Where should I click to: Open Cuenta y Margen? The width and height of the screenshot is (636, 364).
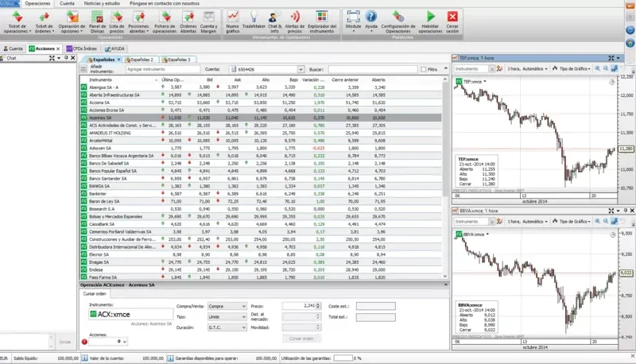[208, 22]
